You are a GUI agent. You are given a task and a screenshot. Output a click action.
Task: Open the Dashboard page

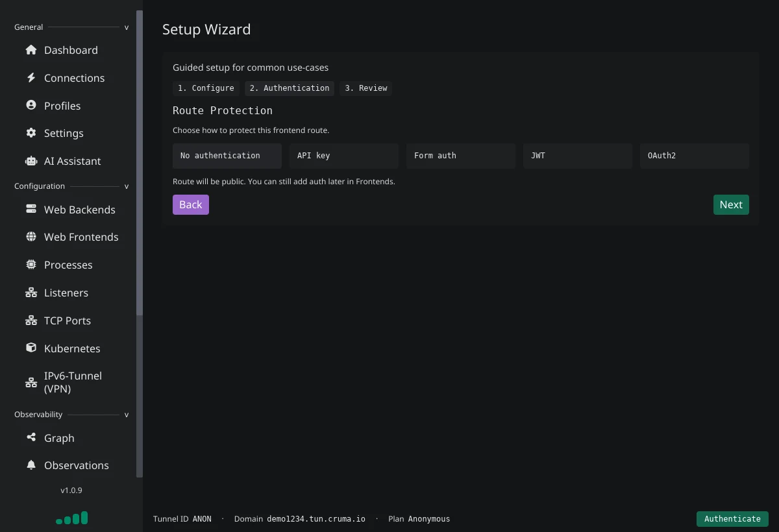point(70,50)
